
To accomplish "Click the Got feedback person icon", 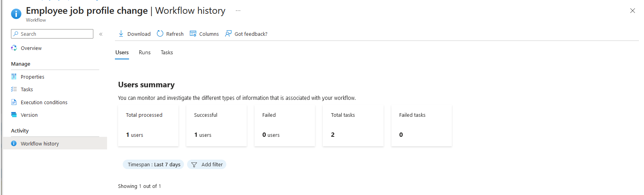I will click(x=228, y=34).
